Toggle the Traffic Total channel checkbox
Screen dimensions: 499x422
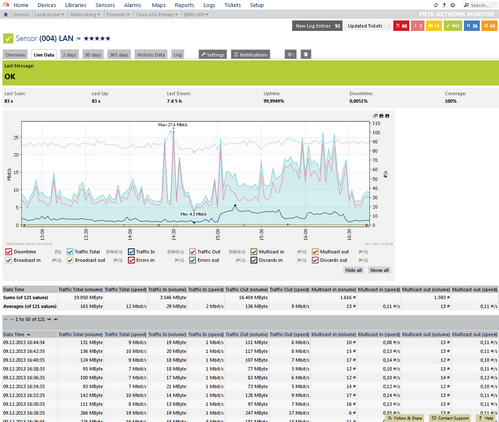tap(70, 252)
